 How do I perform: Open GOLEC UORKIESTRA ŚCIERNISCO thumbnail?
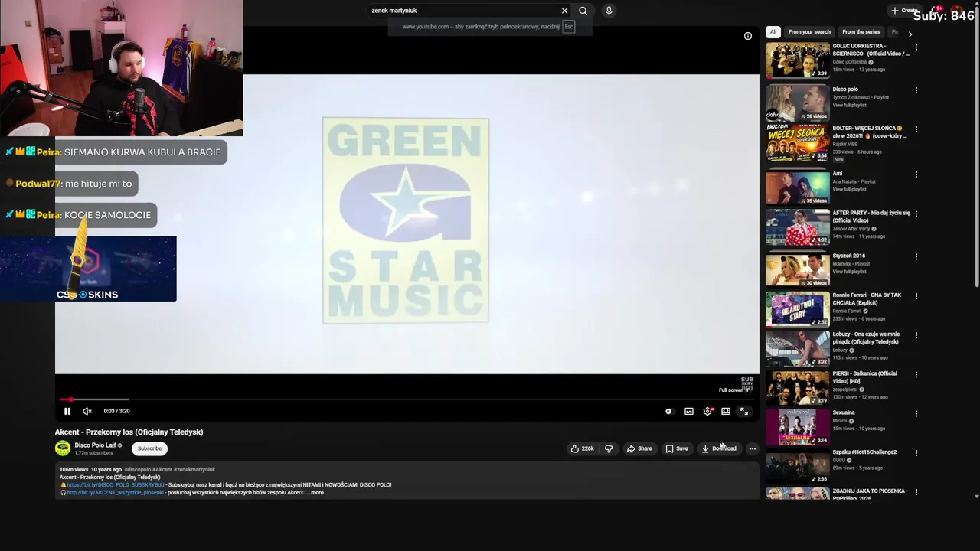pyautogui.click(x=797, y=60)
